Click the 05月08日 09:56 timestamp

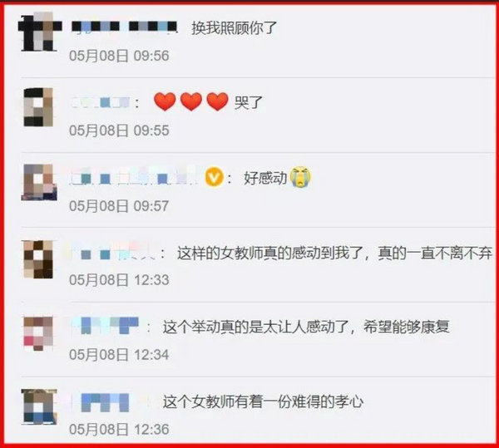[119, 56]
